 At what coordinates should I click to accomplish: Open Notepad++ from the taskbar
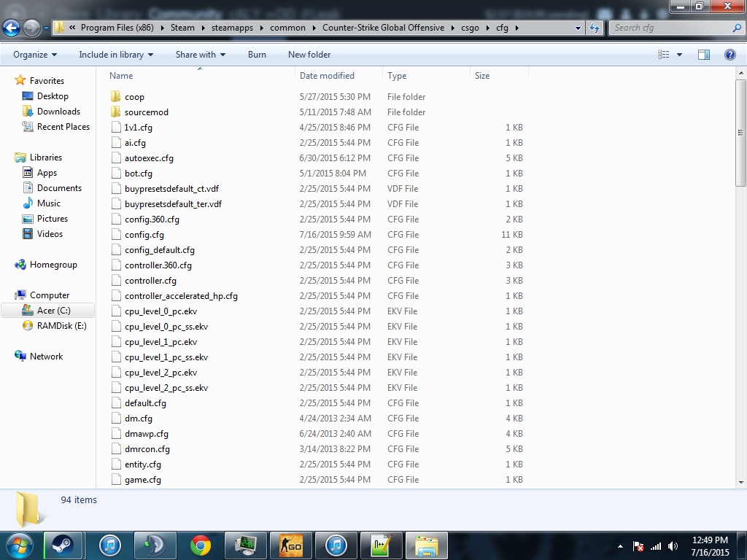(381, 545)
